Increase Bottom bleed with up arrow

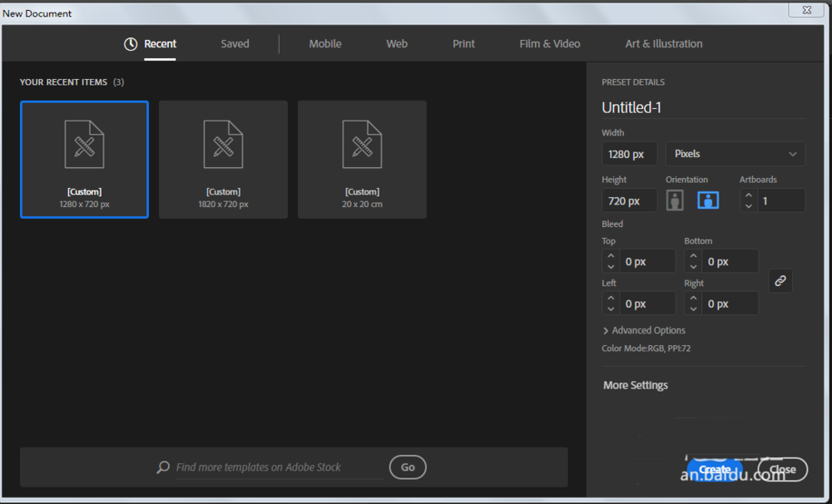click(693, 256)
